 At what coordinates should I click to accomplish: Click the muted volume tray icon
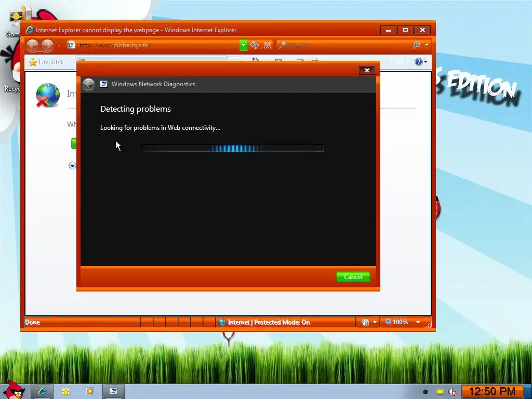453,392
